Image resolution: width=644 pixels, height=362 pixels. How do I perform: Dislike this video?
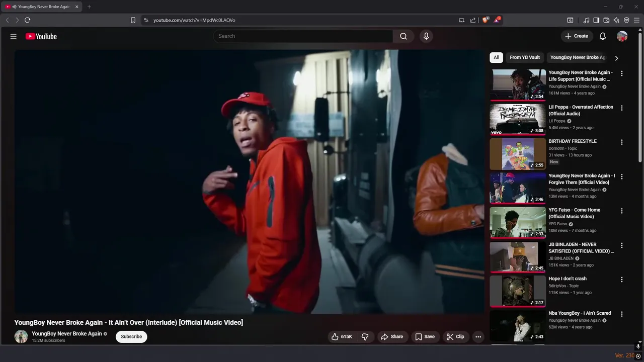pyautogui.click(x=365, y=337)
